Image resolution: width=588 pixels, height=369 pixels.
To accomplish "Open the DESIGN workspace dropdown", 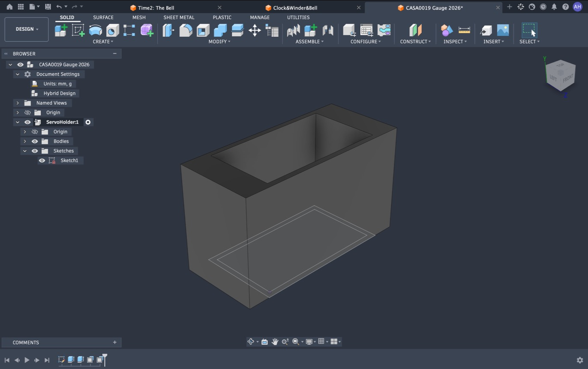I will [x=27, y=29].
